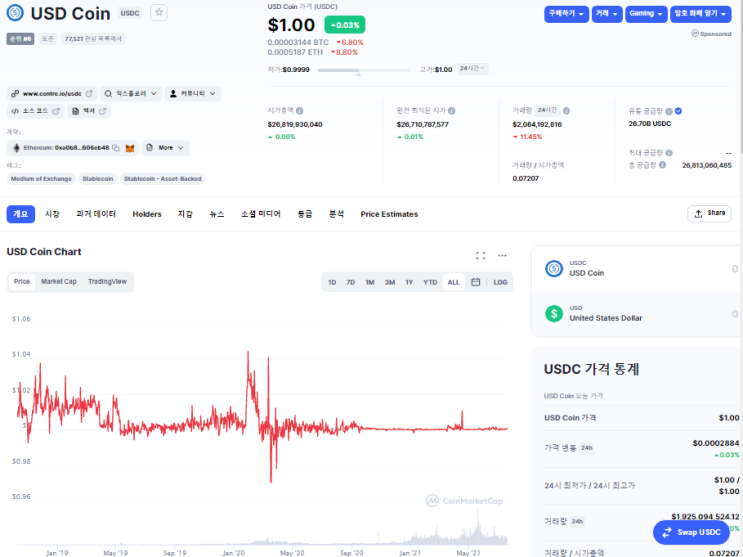Viewport: 743px width, 557px height.
Task: Click the low-high price range slider
Action: tap(364, 70)
